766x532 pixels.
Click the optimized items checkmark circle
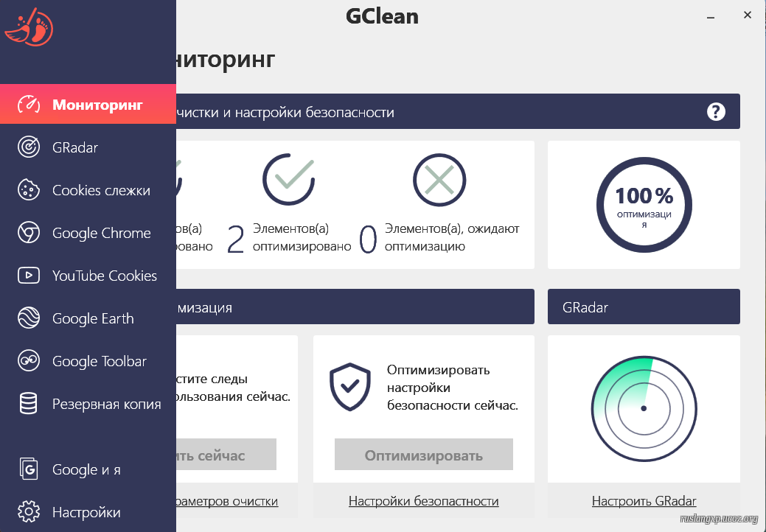click(x=289, y=179)
